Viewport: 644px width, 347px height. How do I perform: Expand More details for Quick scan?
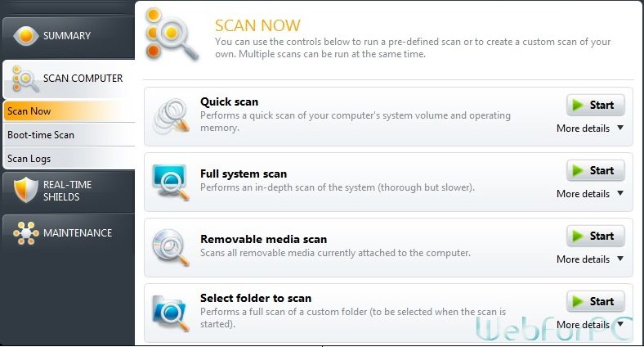point(590,128)
